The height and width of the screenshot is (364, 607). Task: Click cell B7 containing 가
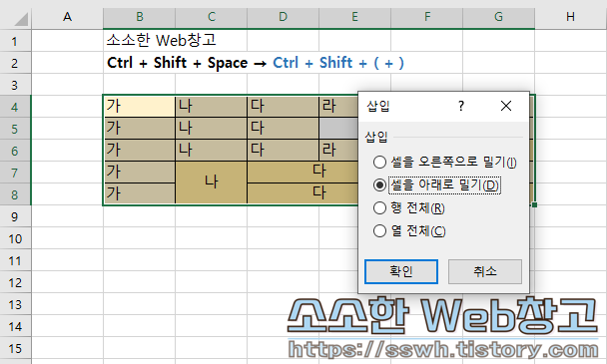pos(140,173)
